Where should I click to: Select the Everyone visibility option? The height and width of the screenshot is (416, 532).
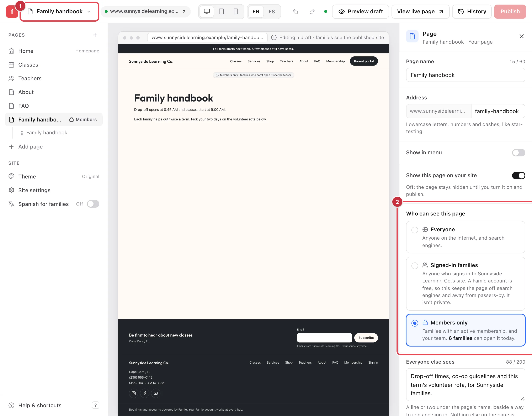click(465, 237)
